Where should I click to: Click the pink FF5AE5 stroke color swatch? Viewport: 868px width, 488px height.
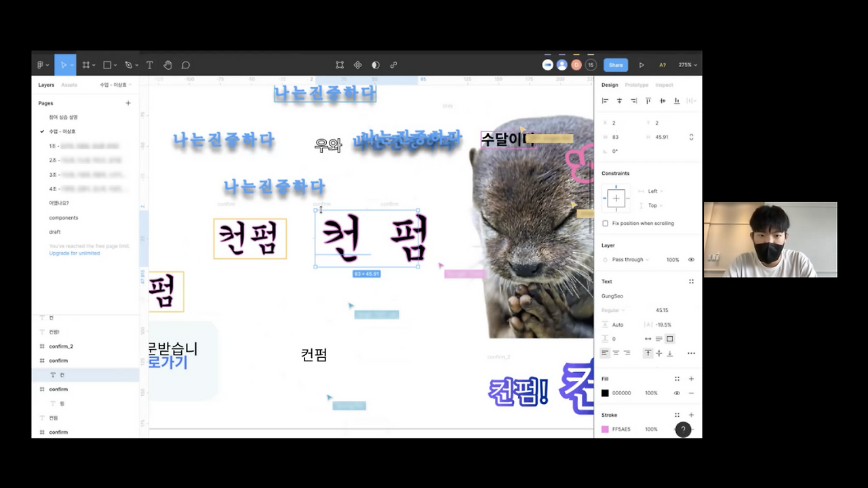tap(605, 428)
